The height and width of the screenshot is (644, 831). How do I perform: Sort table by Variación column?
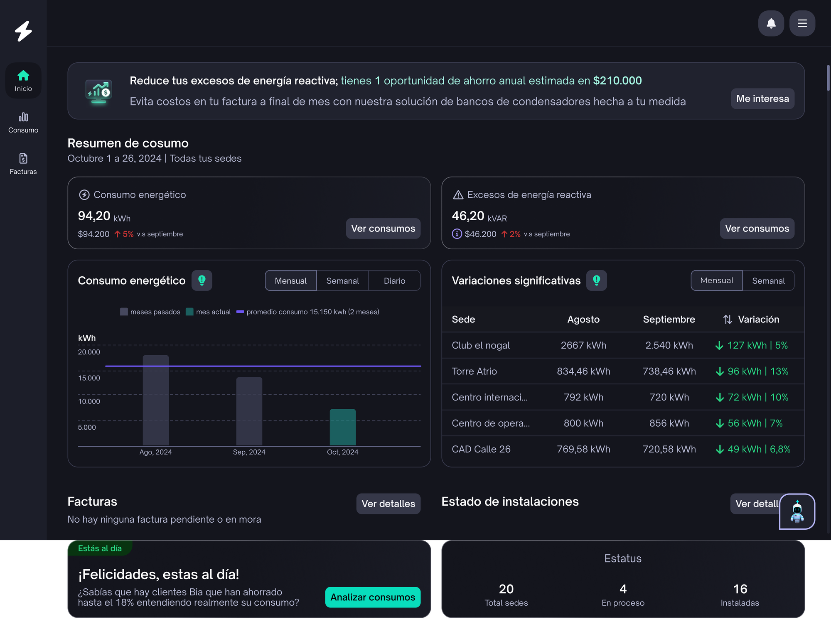click(x=728, y=320)
